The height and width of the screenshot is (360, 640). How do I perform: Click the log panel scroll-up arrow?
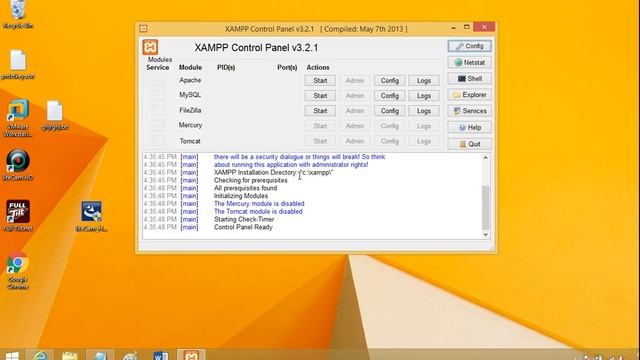(485, 158)
